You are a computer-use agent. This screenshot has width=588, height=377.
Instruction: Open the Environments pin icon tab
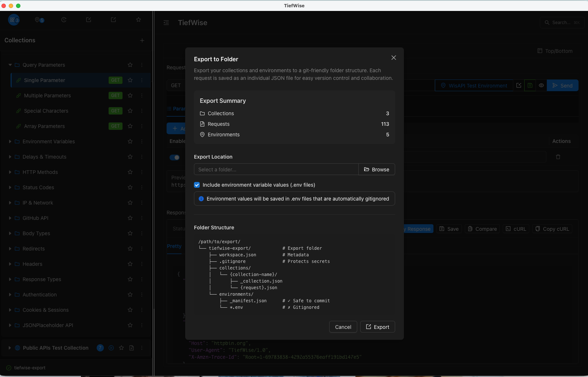pos(39,20)
